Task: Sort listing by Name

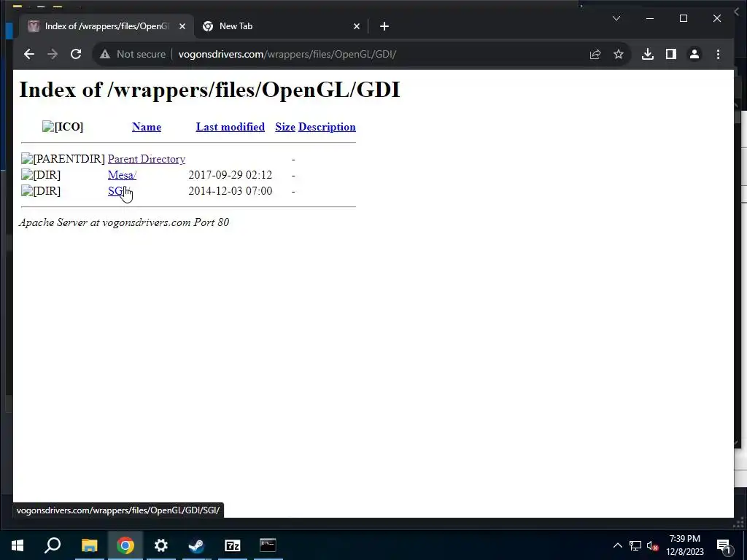Action: (x=146, y=127)
